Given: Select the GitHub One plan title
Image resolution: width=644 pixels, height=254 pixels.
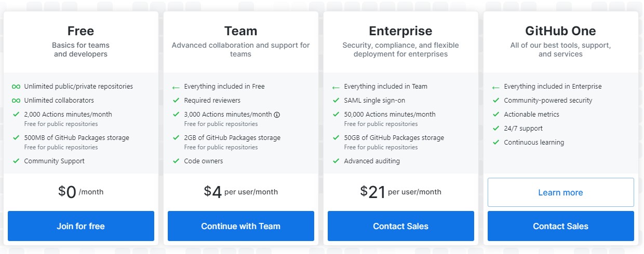Looking at the screenshot, I should 560,31.
